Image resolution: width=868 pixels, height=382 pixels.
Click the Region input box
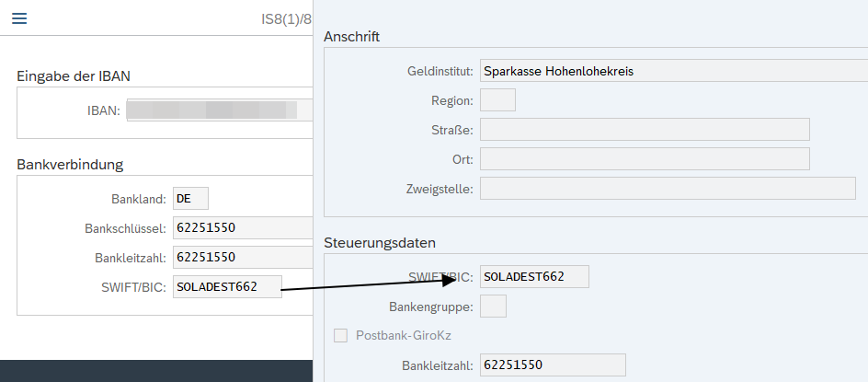coord(497,100)
